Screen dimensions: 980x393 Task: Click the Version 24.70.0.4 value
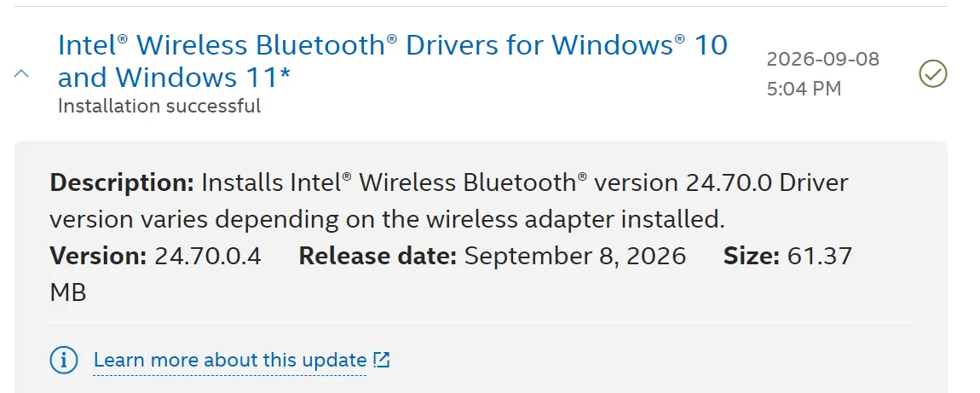(207, 256)
